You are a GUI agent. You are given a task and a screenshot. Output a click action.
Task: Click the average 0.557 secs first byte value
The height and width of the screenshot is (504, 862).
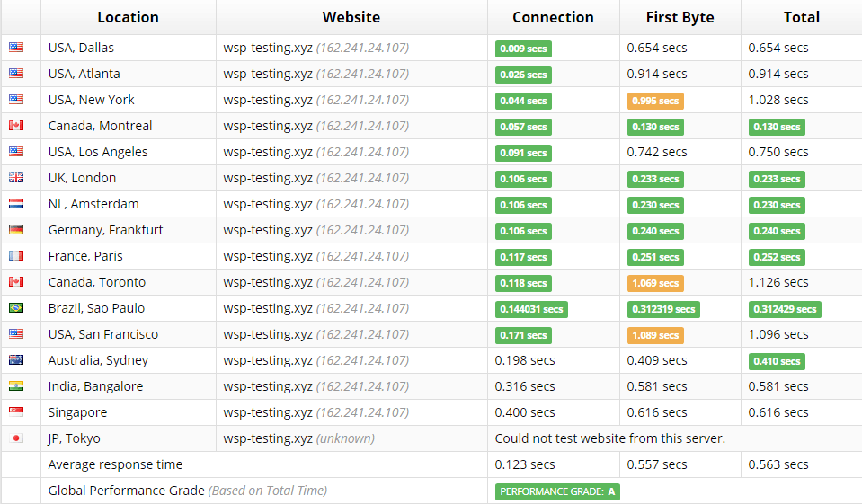point(657,464)
